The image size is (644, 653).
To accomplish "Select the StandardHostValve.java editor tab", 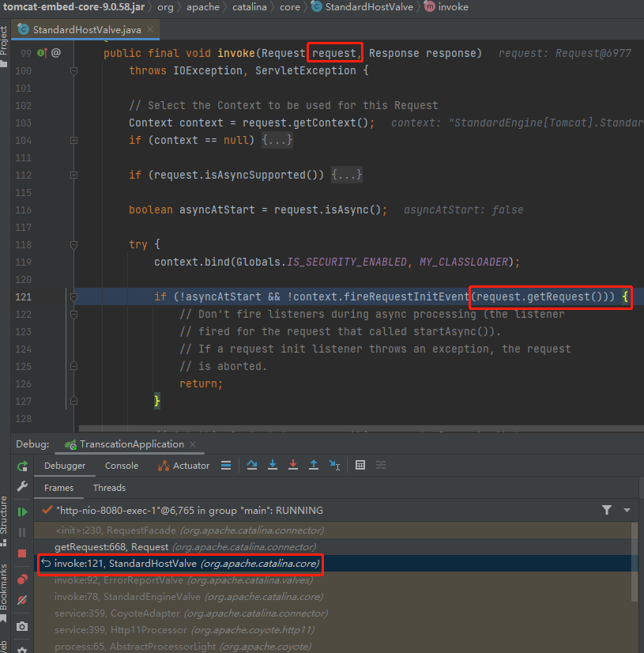I will click(87, 29).
